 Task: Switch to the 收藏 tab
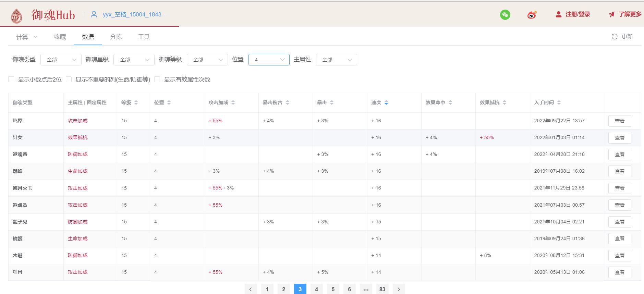tap(60, 37)
